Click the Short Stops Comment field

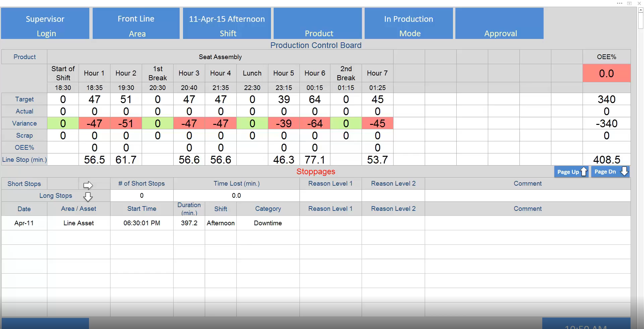(x=527, y=195)
